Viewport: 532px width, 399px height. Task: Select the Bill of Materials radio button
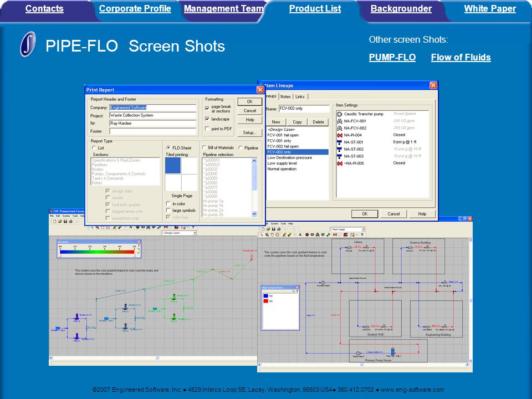pyautogui.click(x=204, y=147)
